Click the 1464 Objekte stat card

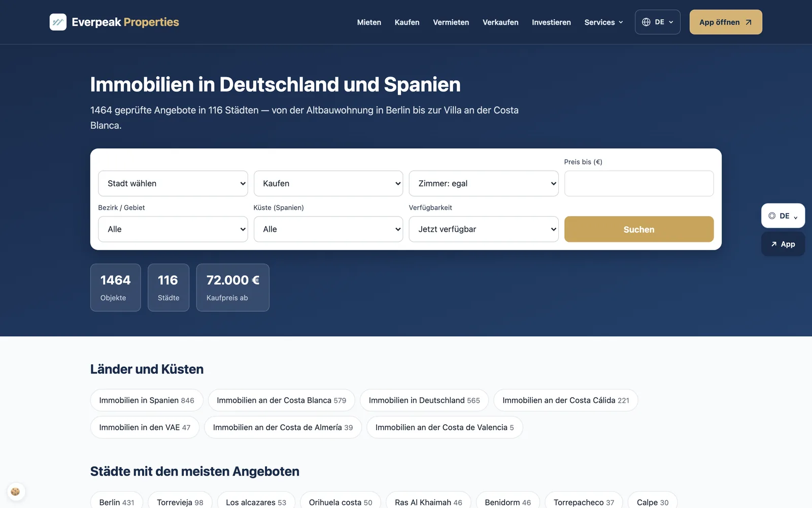click(115, 288)
